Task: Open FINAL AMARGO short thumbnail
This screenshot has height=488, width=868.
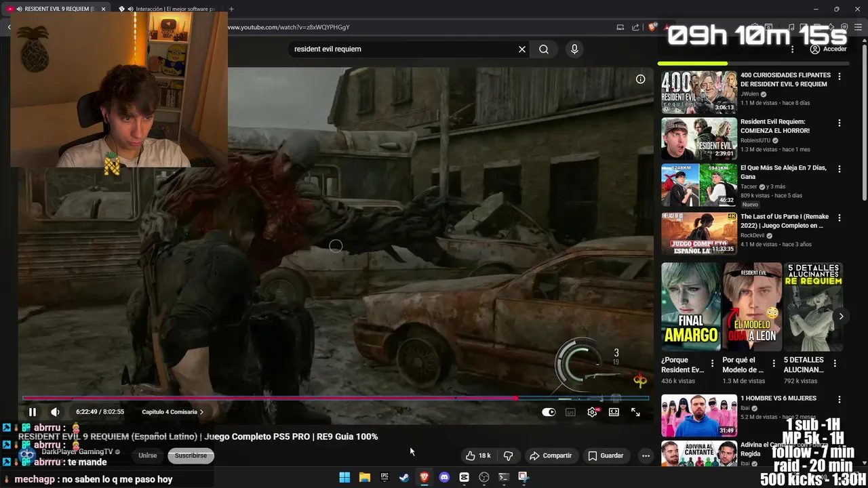Action: [690, 306]
